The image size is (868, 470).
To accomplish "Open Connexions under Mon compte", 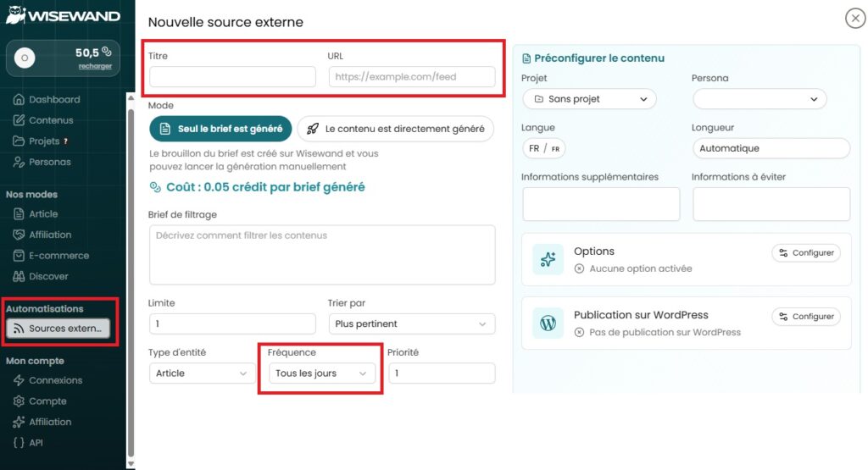I will click(x=47, y=380).
